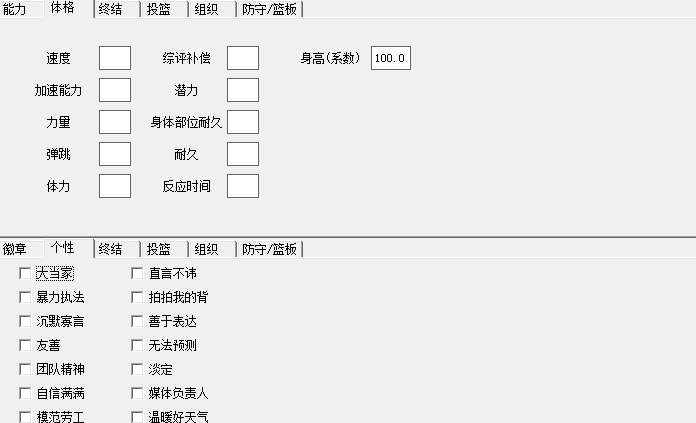Image resolution: width=696 pixels, height=423 pixels.
Task: Open the upper 终结 tab
Action: [110, 9]
